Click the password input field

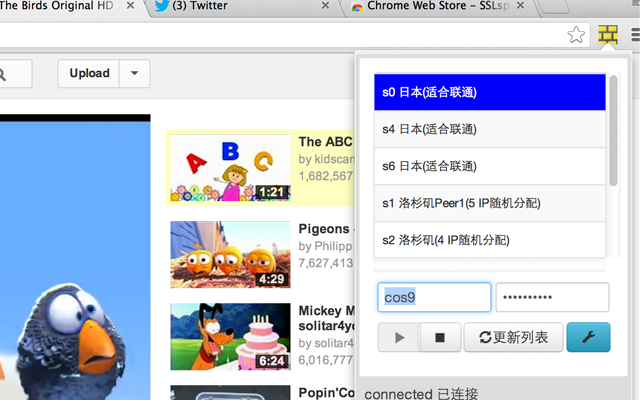[x=552, y=297]
